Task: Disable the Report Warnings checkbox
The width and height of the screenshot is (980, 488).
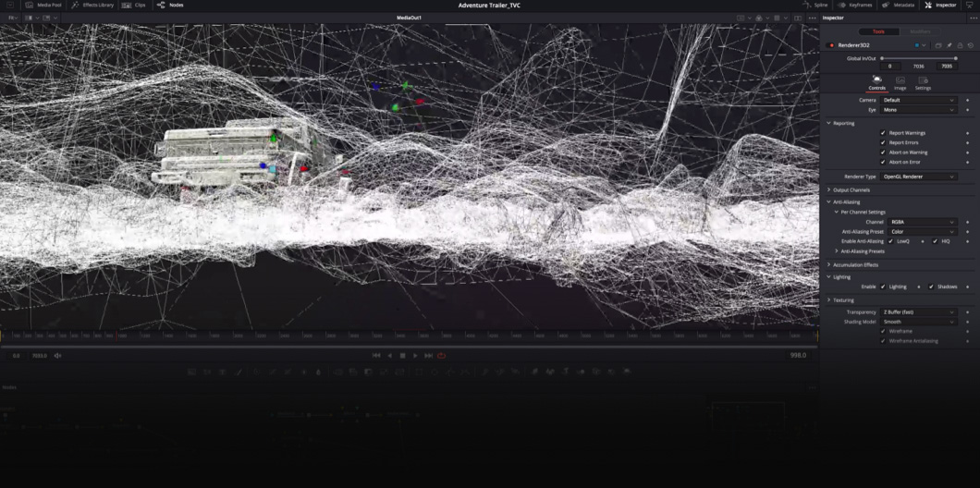Action: pyautogui.click(x=883, y=133)
